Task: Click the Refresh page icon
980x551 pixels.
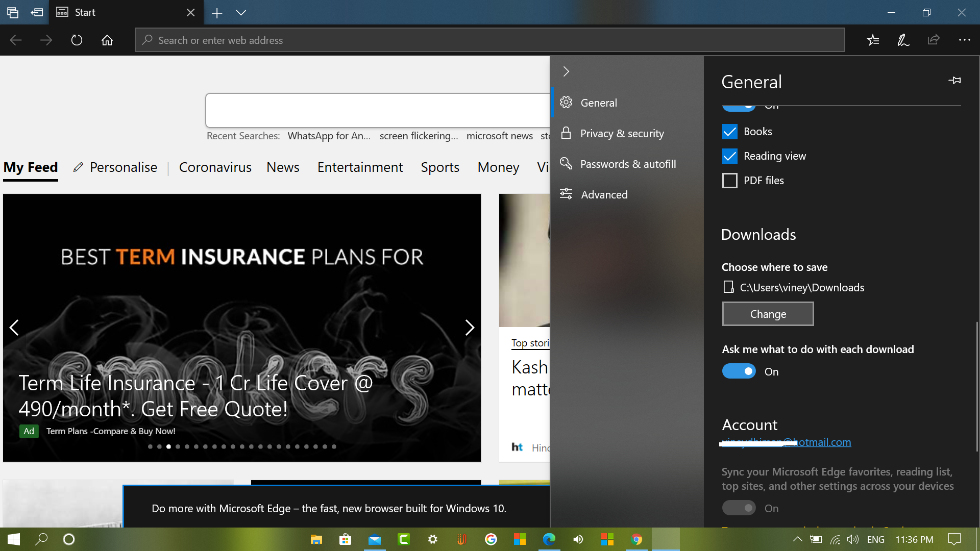Action: tap(77, 40)
